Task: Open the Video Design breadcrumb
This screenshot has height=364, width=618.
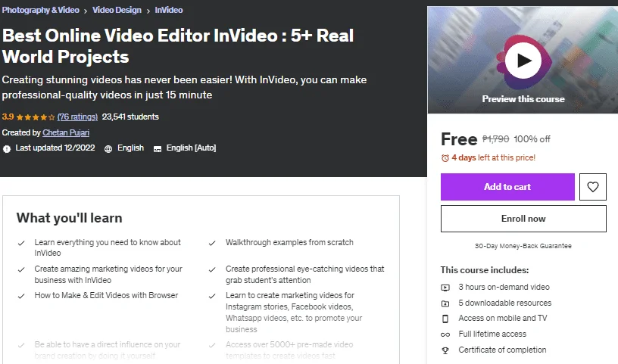Action: (117, 10)
